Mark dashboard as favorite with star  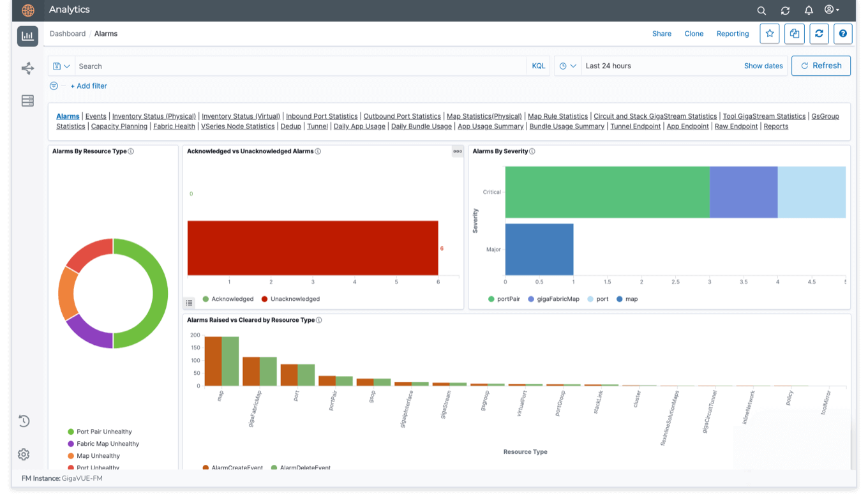click(x=770, y=34)
